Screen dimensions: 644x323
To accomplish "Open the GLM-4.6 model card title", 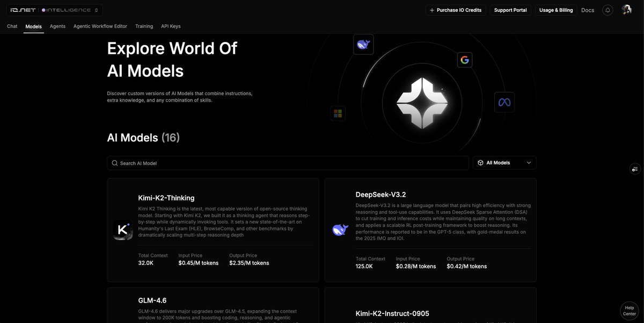I will 152,300.
